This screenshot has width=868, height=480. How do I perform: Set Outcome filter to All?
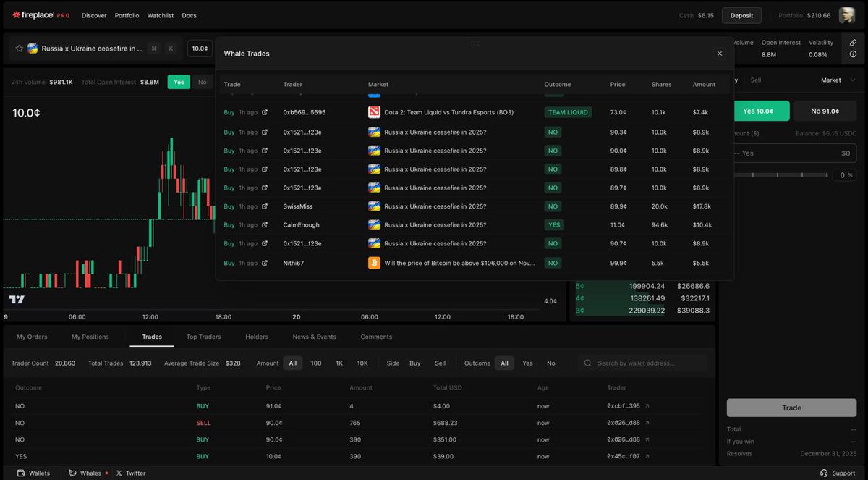click(504, 363)
